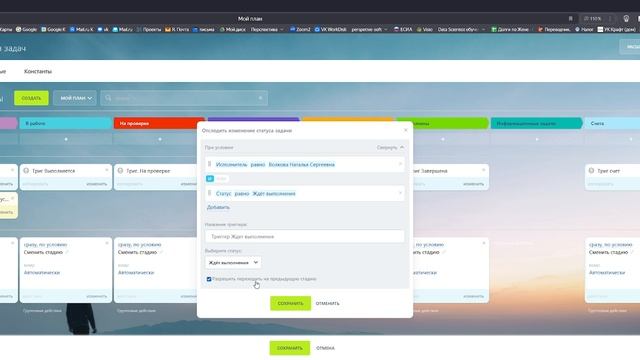The width and height of the screenshot is (640, 360).
Task: Open the УК Крафт bookmark
Action: click(x=616, y=29)
